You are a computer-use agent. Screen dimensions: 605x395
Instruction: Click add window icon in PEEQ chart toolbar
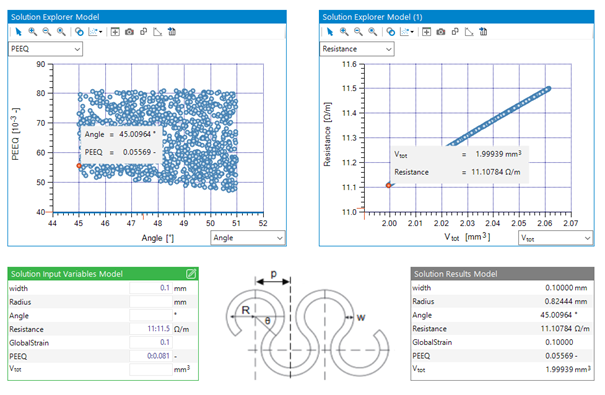(x=115, y=32)
